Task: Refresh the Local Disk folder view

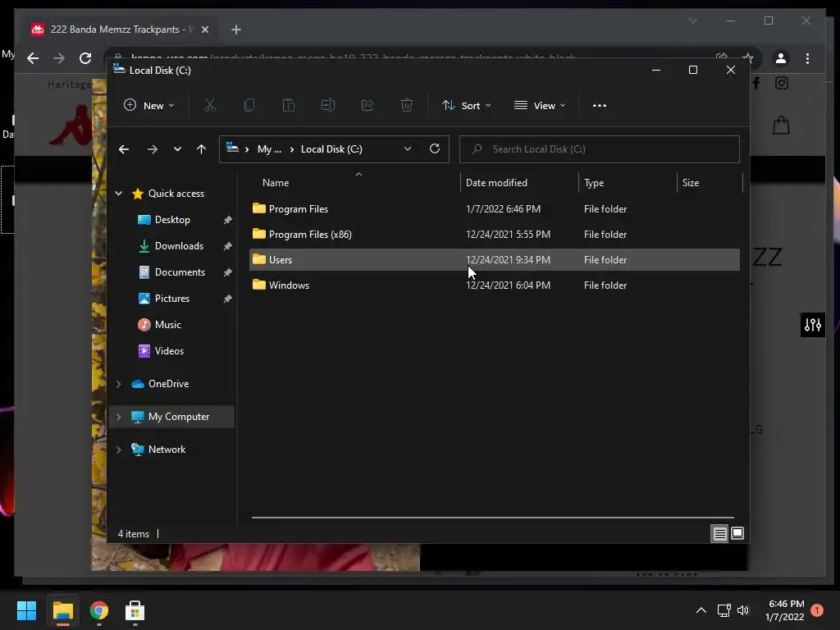Action: [435, 149]
